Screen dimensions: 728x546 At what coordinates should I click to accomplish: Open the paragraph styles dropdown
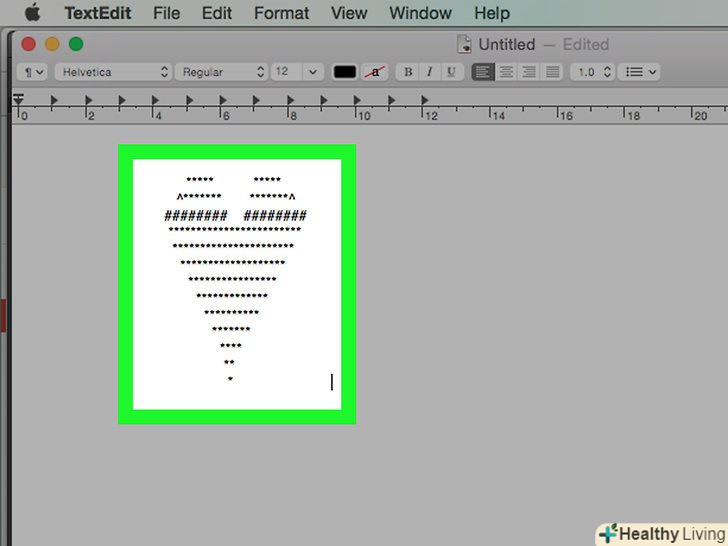tap(32, 72)
